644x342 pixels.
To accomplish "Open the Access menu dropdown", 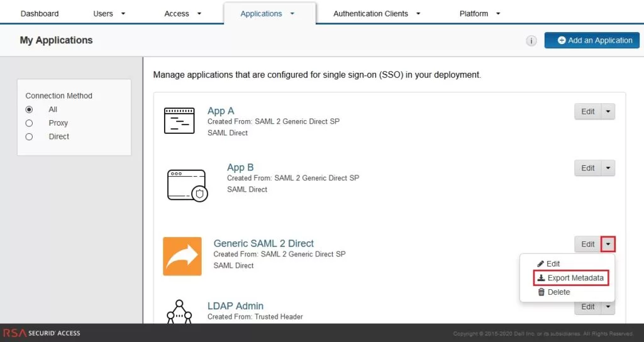I will click(183, 14).
